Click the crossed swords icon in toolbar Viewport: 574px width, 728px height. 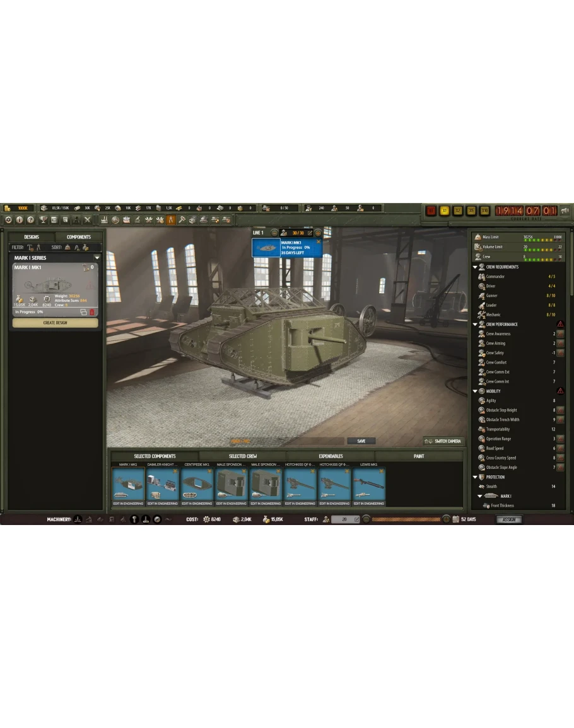[x=87, y=219]
